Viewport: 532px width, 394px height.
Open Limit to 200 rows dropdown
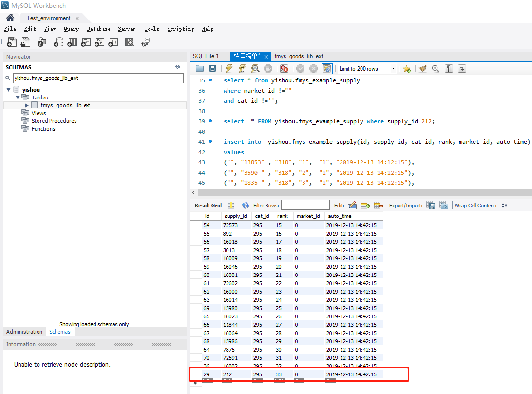[x=393, y=69]
